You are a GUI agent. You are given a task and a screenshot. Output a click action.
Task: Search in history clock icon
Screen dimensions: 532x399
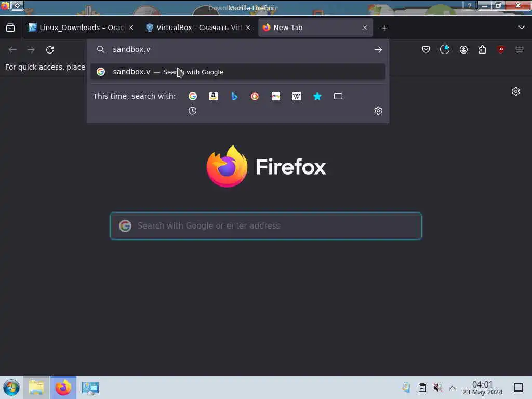[192, 111]
